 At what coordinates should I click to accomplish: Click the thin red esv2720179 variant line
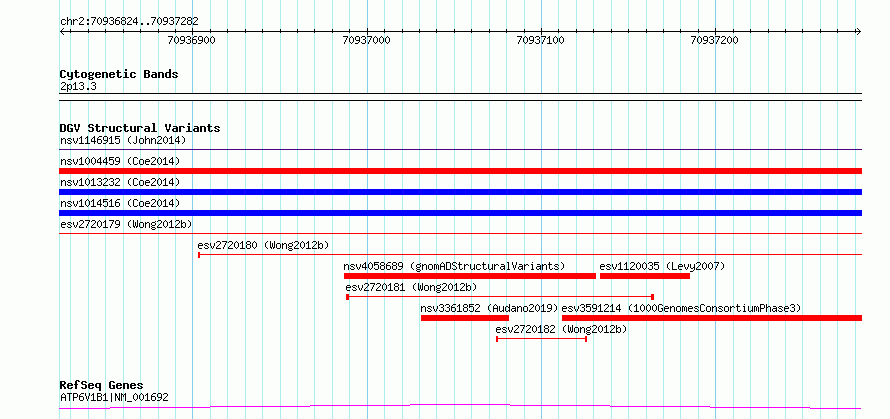point(460,233)
